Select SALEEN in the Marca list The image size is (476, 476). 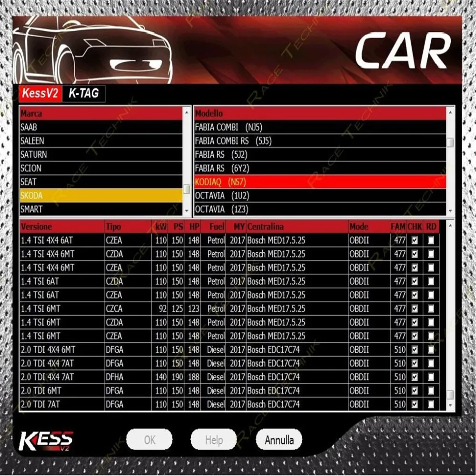[x=101, y=141]
